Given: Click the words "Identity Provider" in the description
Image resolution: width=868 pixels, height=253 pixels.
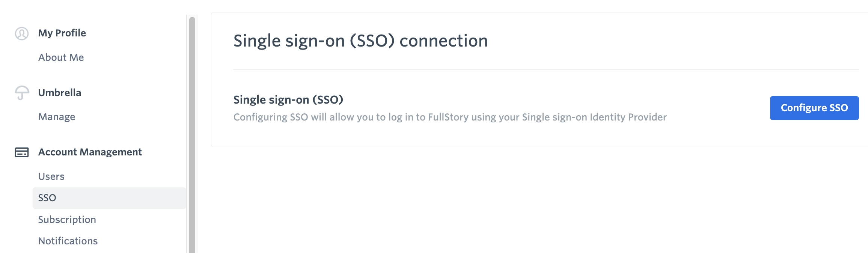Looking at the screenshot, I should click(628, 117).
